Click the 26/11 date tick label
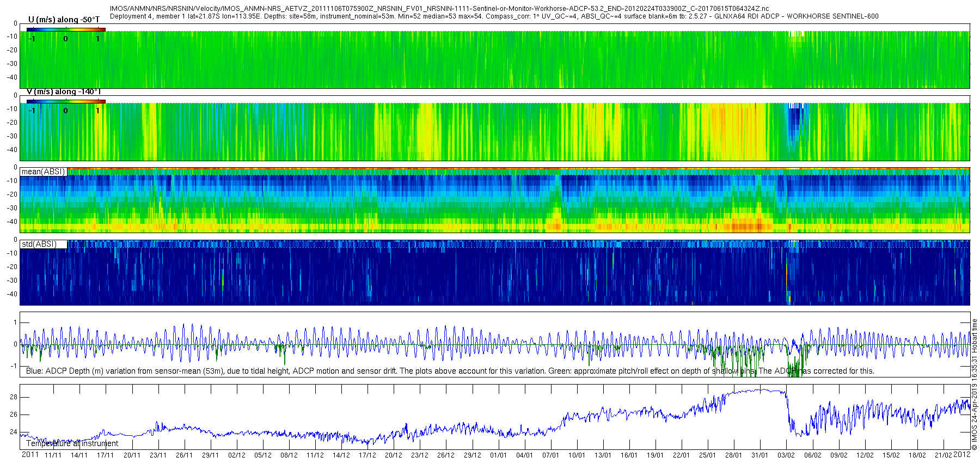 tap(184, 455)
